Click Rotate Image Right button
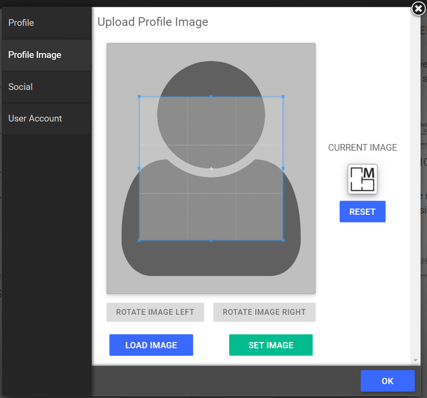 pos(264,312)
